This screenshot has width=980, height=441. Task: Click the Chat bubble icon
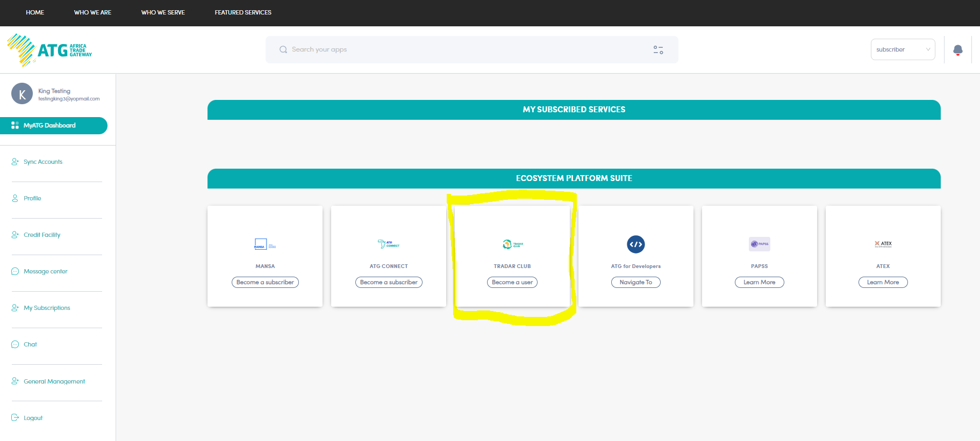pyautogui.click(x=15, y=344)
